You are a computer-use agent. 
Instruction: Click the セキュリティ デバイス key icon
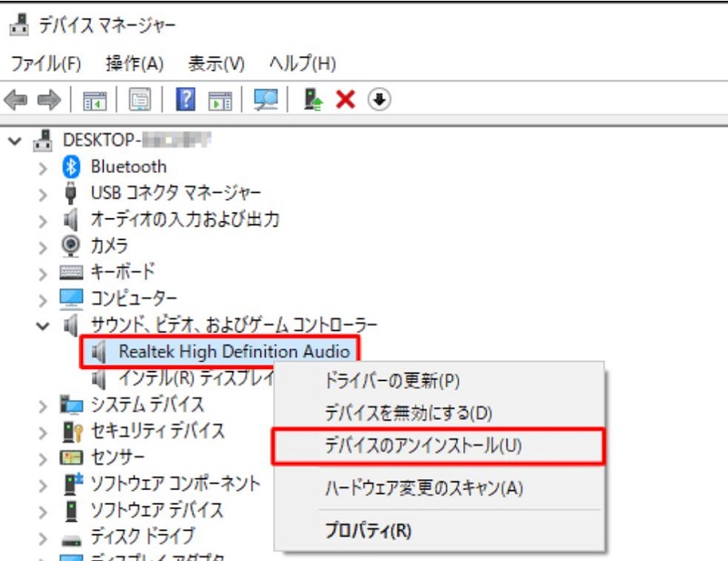(x=73, y=432)
